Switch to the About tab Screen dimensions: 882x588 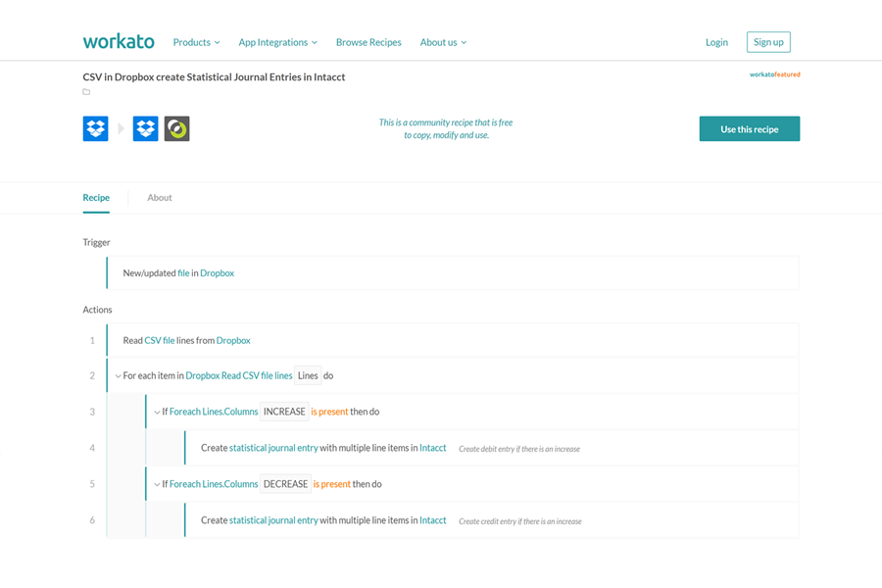pyautogui.click(x=159, y=198)
